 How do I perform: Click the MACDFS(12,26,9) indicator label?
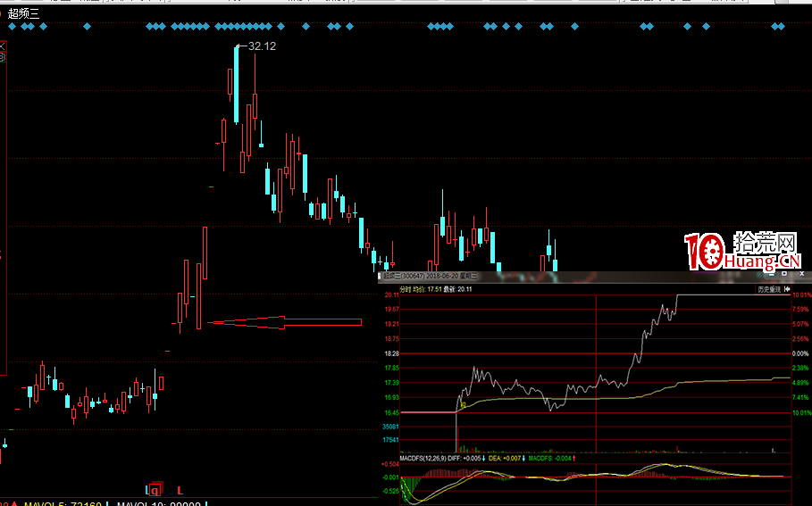(422, 458)
